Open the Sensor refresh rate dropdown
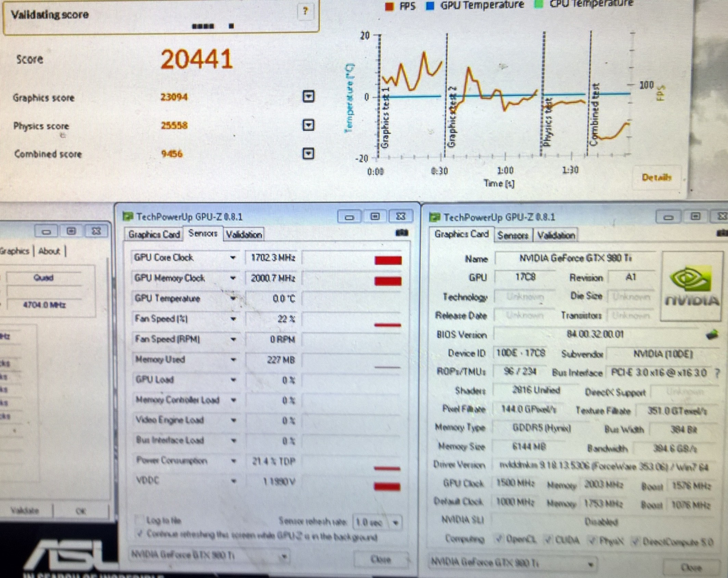This screenshot has width=728, height=578. (x=396, y=523)
